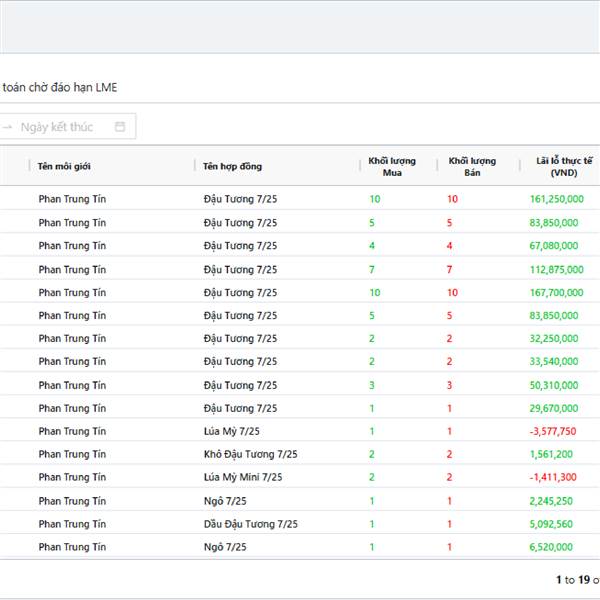This screenshot has height=600, width=600.
Task: Open the calendar icon in date picker
Action: click(120, 127)
